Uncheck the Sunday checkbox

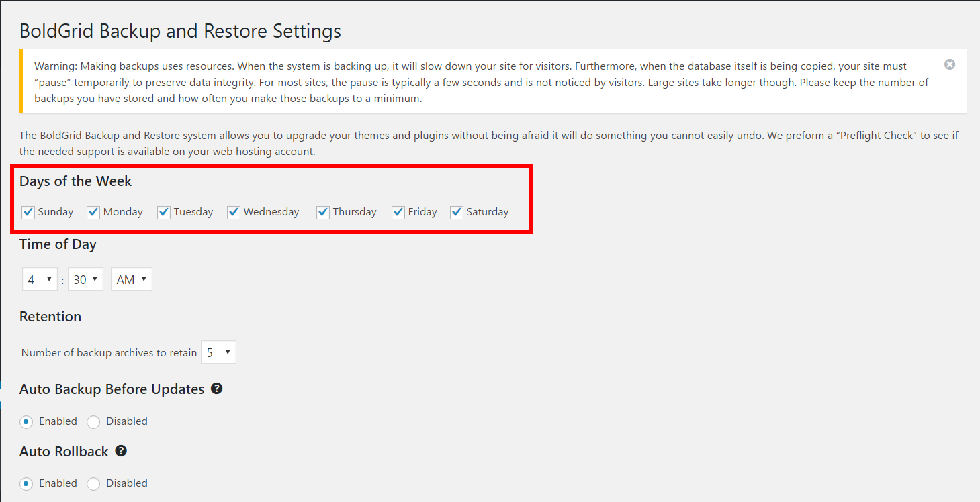pos(28,212)
